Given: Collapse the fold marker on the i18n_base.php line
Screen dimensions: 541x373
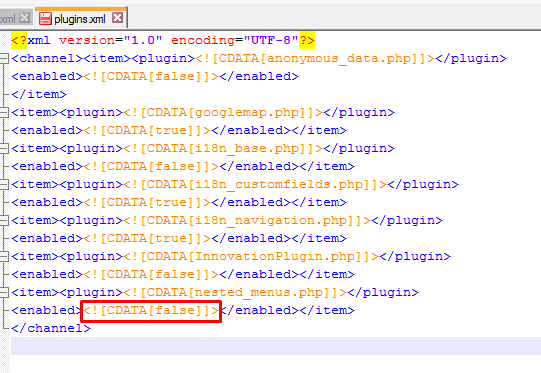Looking at the screenshot, I should [3, 148].
